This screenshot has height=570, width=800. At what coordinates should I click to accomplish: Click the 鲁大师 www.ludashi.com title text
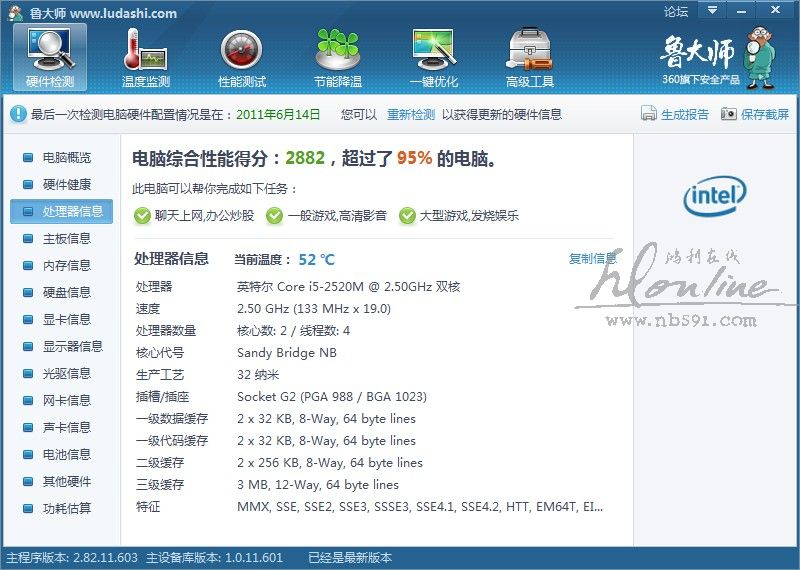pos(103,13)
